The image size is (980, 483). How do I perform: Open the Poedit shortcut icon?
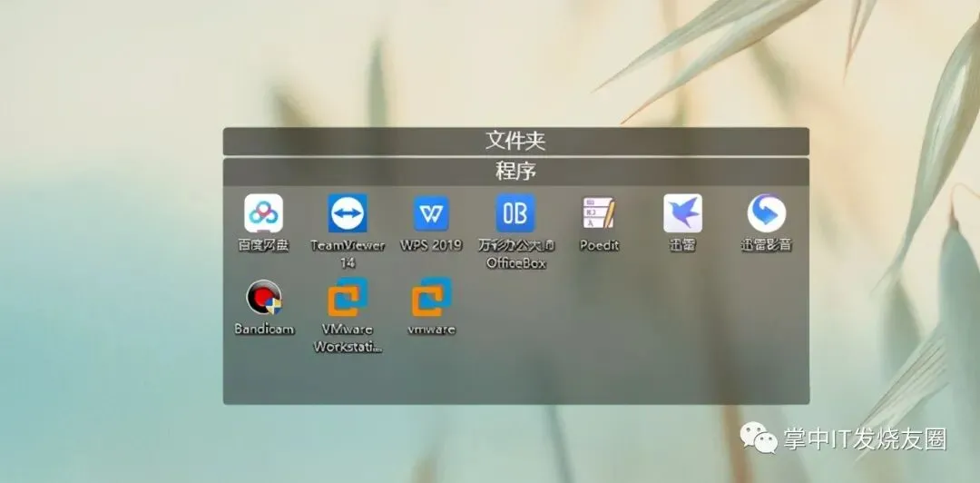tap(599, 213)
